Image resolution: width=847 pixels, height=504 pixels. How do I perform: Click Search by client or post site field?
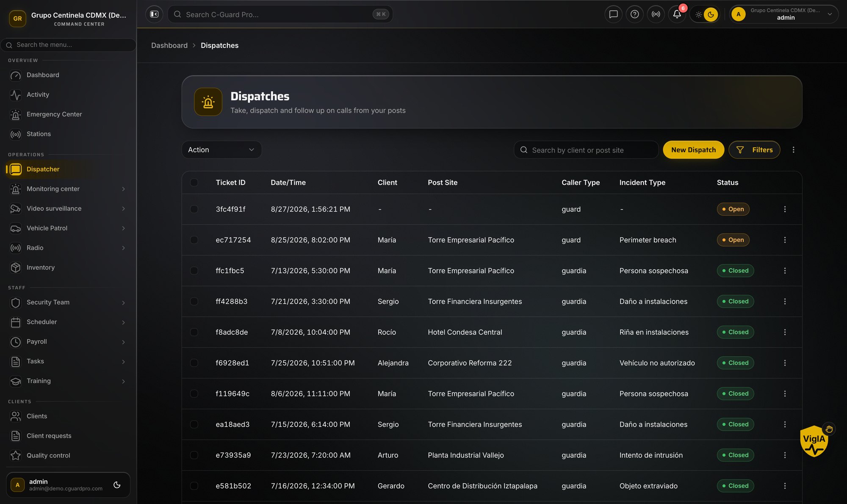[x=586, y=150]
